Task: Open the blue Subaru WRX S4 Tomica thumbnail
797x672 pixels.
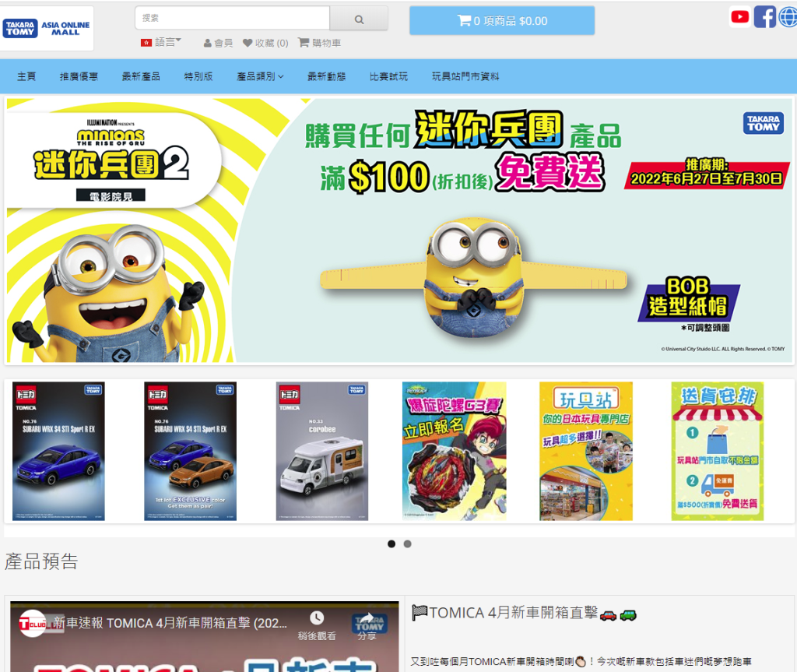Action: (x=58, y=451)
